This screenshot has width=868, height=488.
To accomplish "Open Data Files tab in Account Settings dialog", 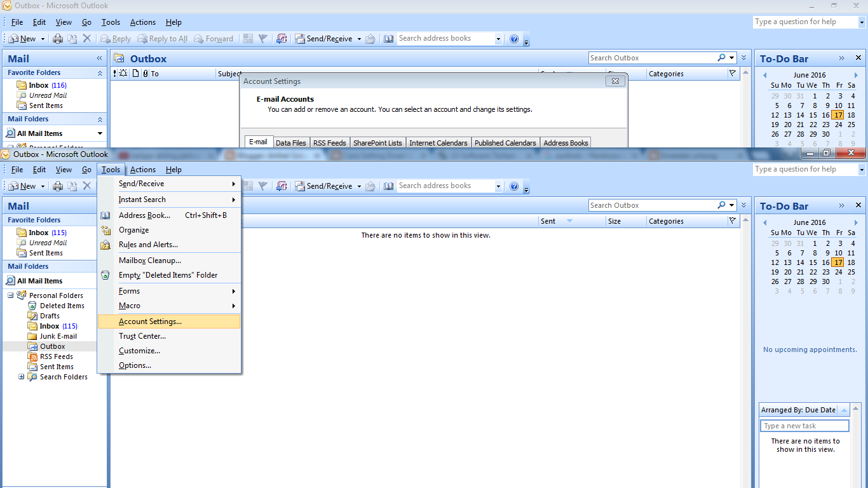I will coord(291,143).
